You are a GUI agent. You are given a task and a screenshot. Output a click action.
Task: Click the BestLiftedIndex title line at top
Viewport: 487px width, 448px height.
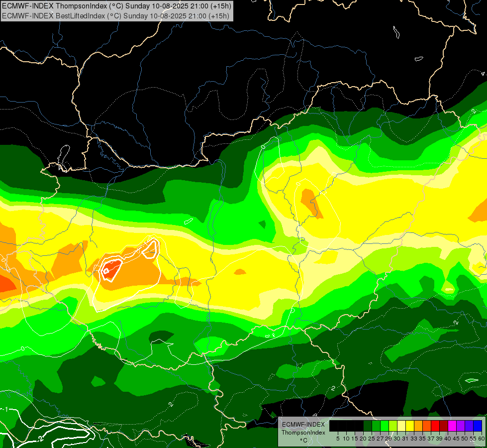115,16
